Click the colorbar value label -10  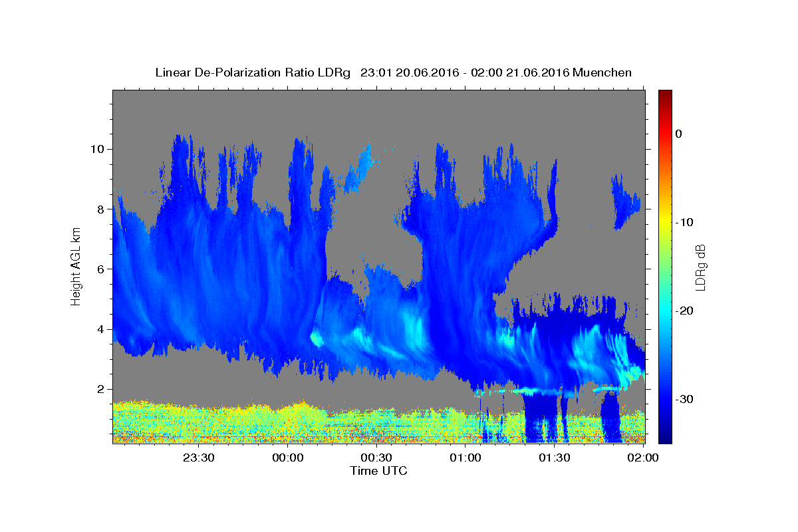coord(684,222)
